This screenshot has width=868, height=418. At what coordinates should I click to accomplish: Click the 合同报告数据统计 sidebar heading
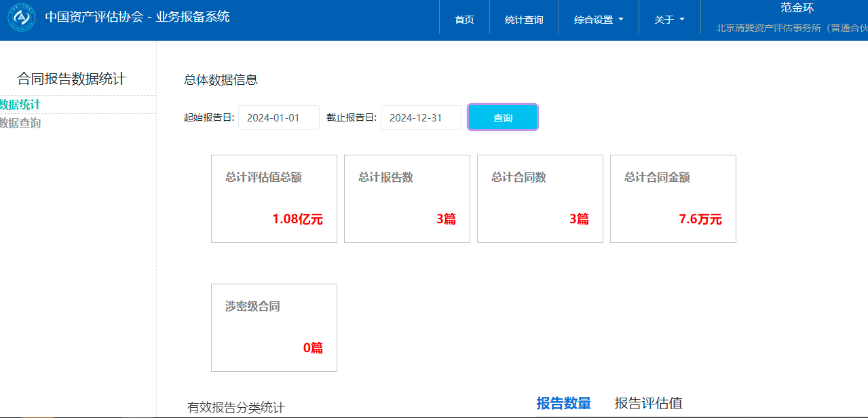71,79
